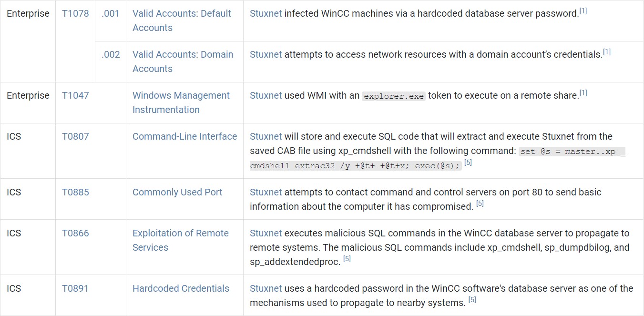Open Commonly Used Port technique link
Screen dimensions: 644x316
[x=177, y=192]
